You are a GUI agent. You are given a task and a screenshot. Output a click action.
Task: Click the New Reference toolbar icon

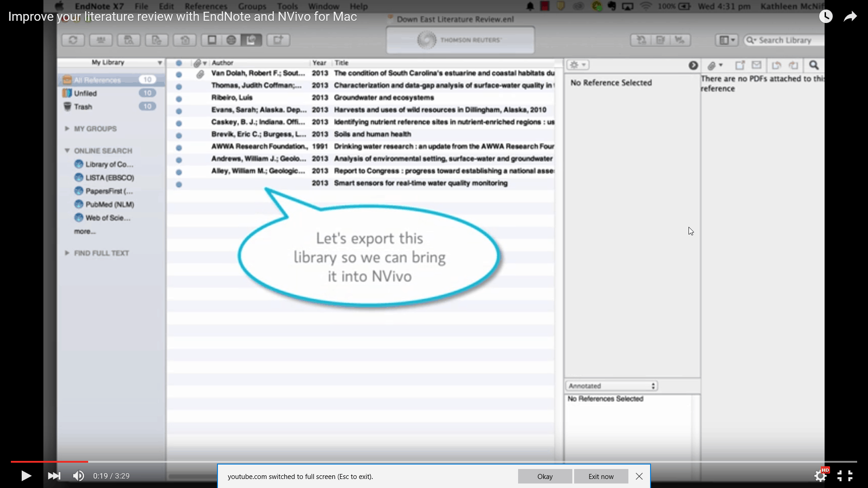coord(278,40)
